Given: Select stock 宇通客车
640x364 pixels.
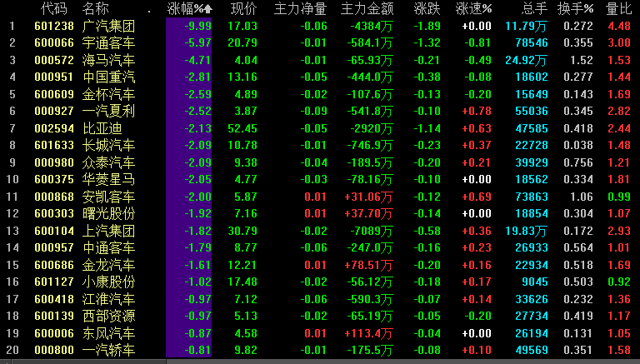Looking at the screenshot, I should pos(108,42).
